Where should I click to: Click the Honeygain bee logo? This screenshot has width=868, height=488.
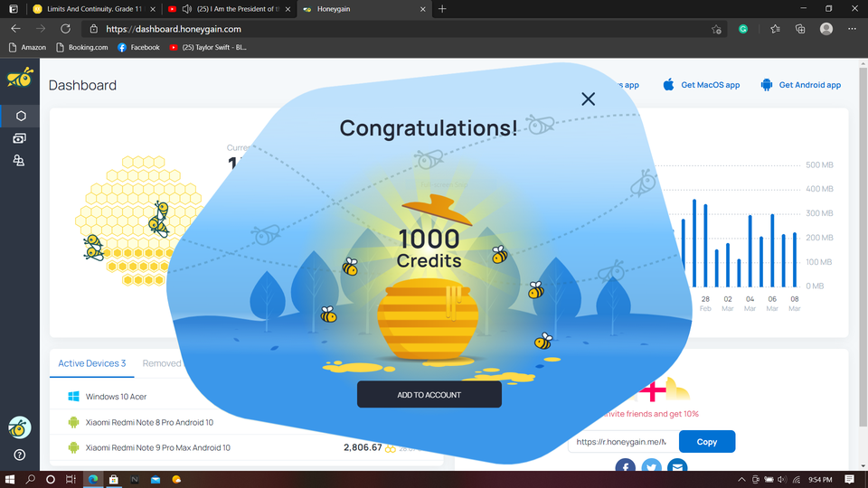click(x=20, y=78)
